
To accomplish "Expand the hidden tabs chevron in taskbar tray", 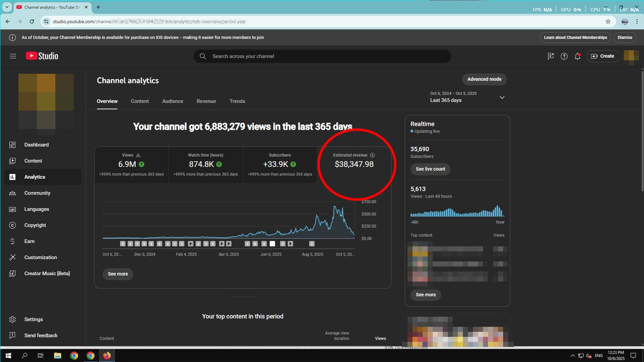I will click(x=572, y=356).
